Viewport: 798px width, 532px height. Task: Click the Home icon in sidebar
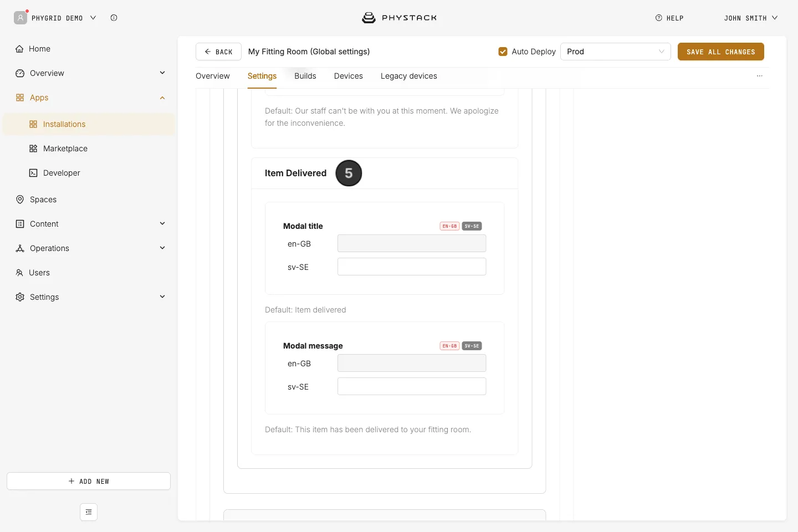click(x=19, y=49)
